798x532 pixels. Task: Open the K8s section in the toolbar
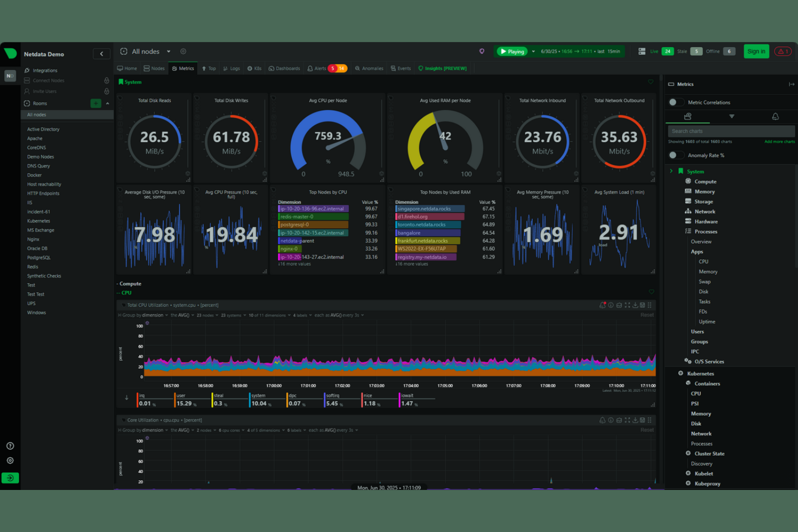tap(254, 68)
